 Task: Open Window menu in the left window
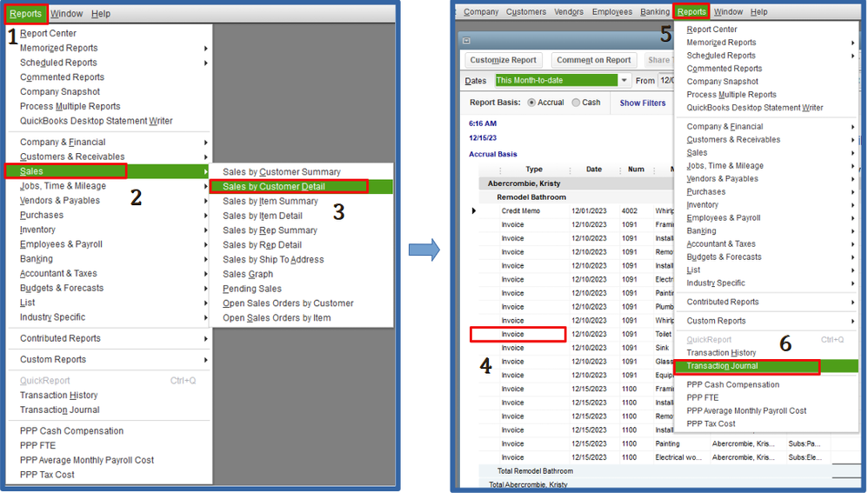pyautogui.click(x=66, y=14)
